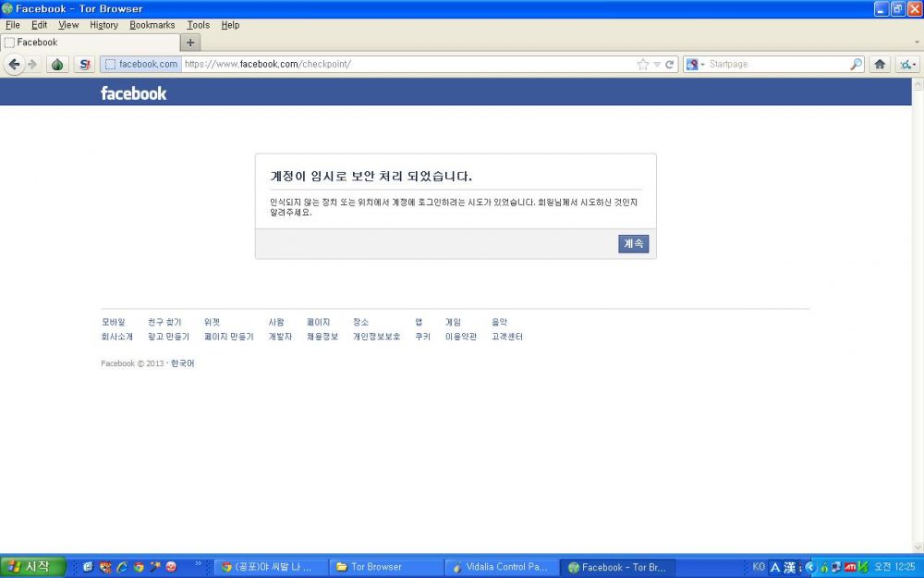
Task: Open the 모바일 footer link
Action: pos(113,322)
